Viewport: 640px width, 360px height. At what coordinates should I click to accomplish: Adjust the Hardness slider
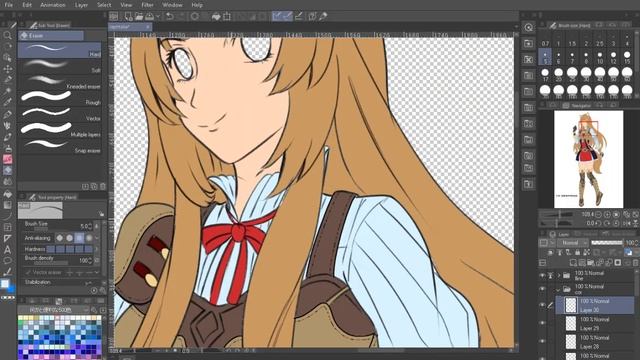coord(70,249)
